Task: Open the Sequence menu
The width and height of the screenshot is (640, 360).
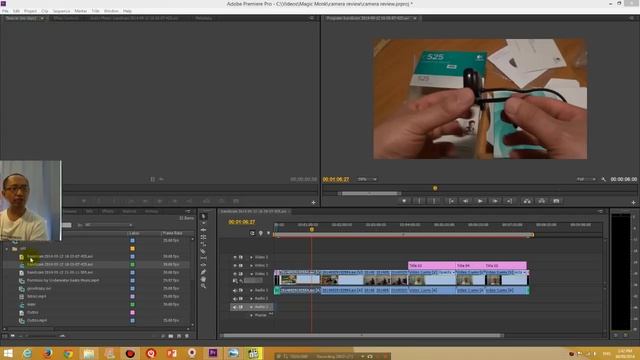Action: 61,11
